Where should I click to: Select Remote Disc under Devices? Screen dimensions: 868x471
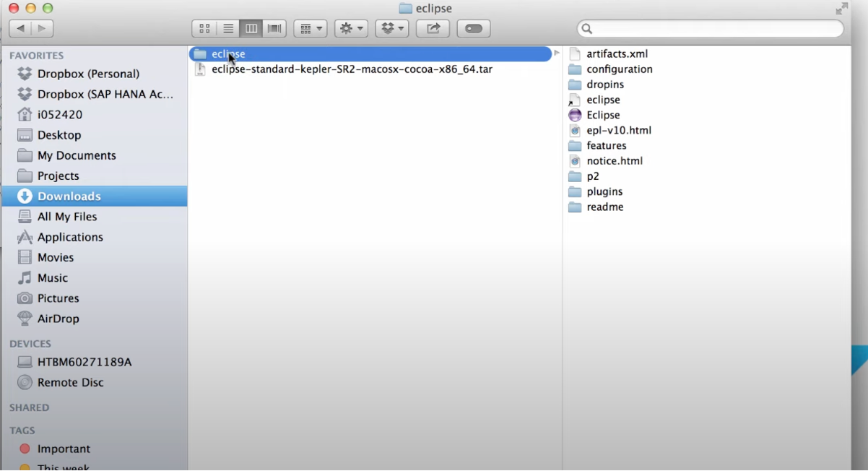tap(70, 383)
